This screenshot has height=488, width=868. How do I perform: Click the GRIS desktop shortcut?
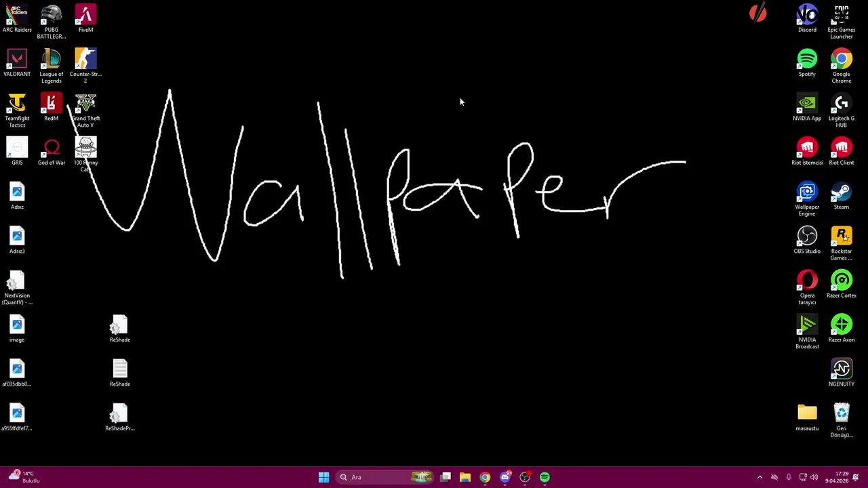click(x=17, y=151)
